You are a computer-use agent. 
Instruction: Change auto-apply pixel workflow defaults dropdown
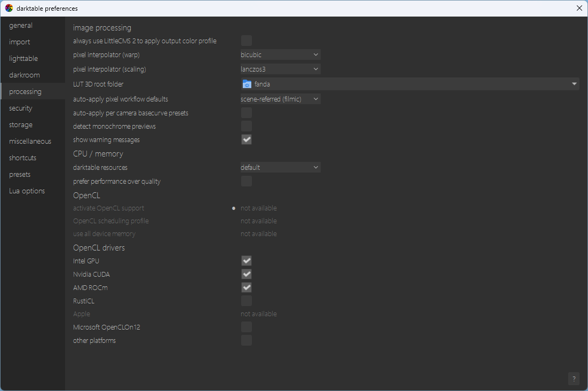pos(280,99)
